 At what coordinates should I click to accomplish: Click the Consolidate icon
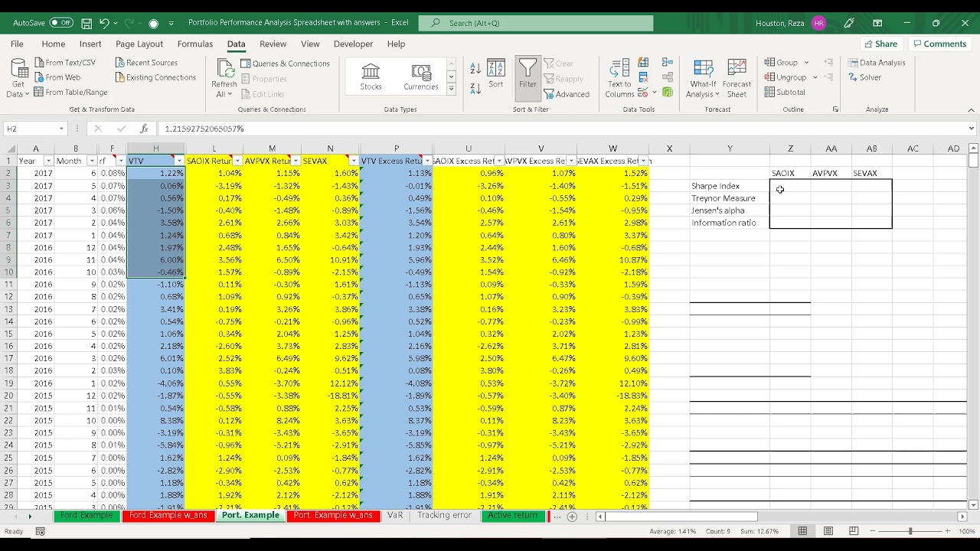[x=668, y=63]
